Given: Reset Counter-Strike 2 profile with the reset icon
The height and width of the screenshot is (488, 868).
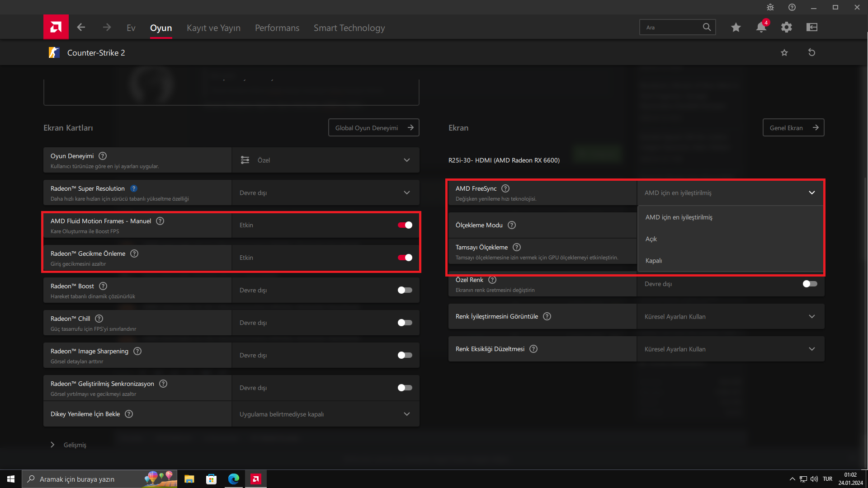Looking at the screenshot, I should click(x=811, y=52).
